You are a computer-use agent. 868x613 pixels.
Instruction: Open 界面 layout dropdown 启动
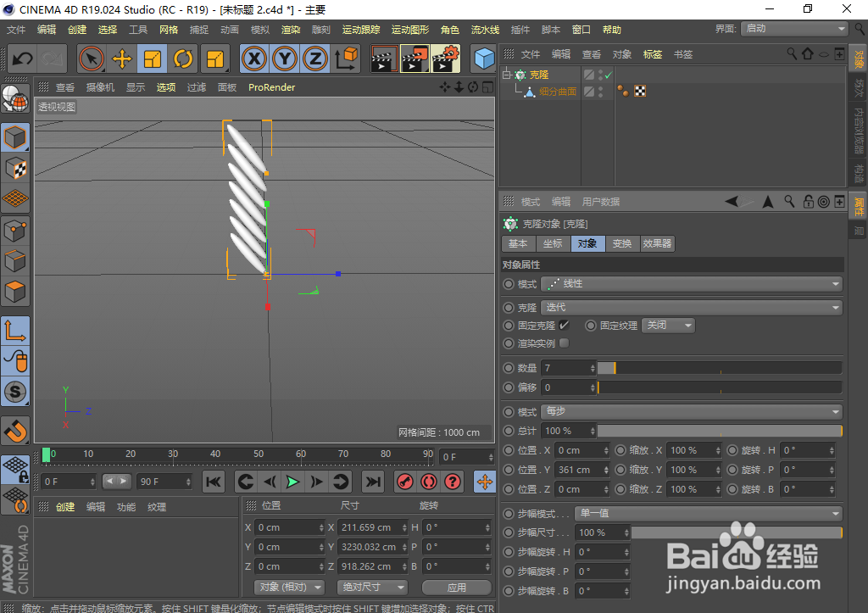point(794,29)
